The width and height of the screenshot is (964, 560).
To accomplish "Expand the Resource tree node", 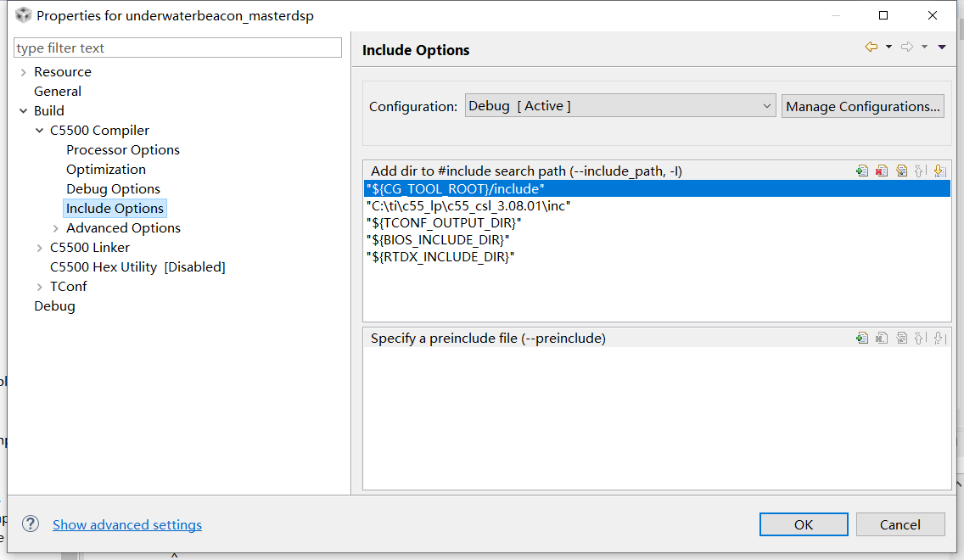I will point(23,72).
